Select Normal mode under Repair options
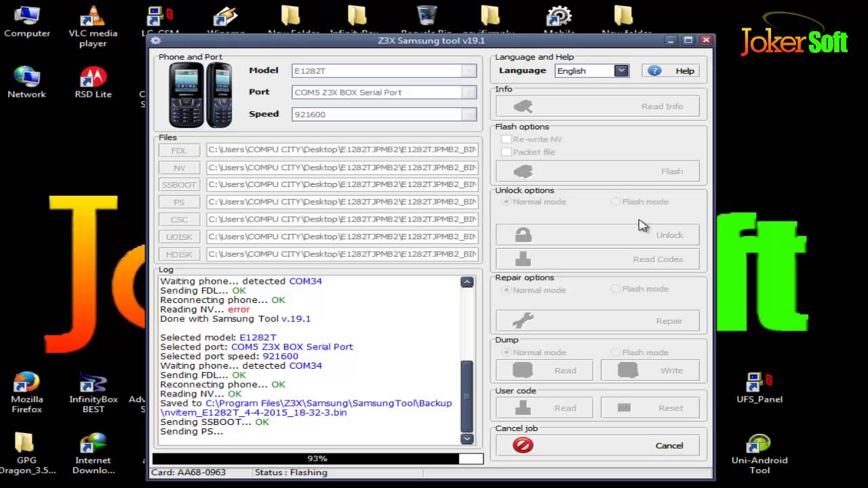Image resolution: width=868 pixels, height=488 pixels. (x=505, y=289)
